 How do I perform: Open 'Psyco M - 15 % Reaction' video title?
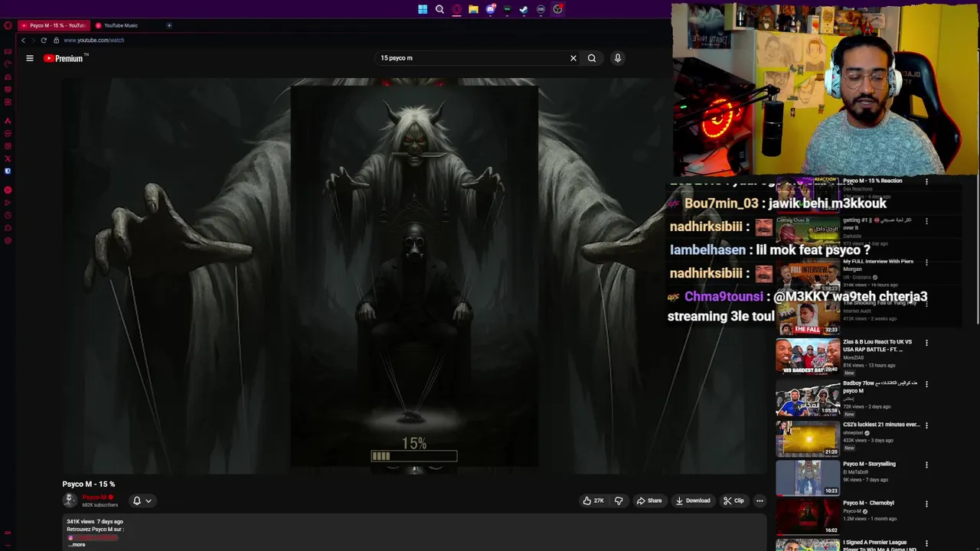point(872,181)
